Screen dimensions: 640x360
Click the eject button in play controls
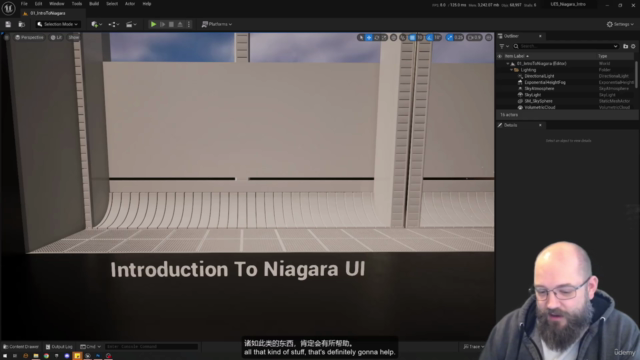(180, 24)
